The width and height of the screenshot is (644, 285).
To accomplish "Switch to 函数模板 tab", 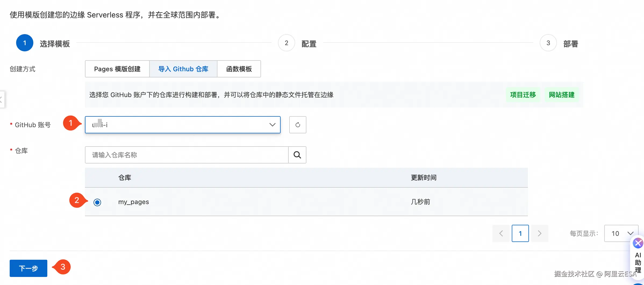I will (x=239, y=69).
